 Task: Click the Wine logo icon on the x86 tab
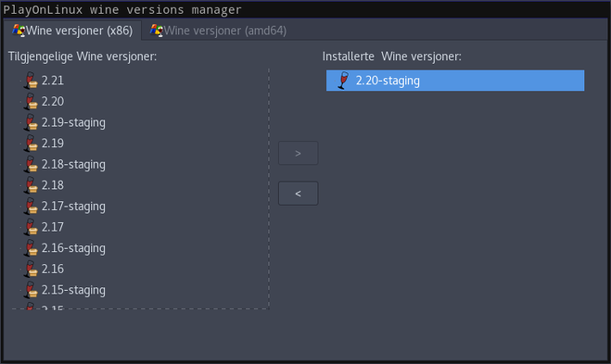(19, 30)
